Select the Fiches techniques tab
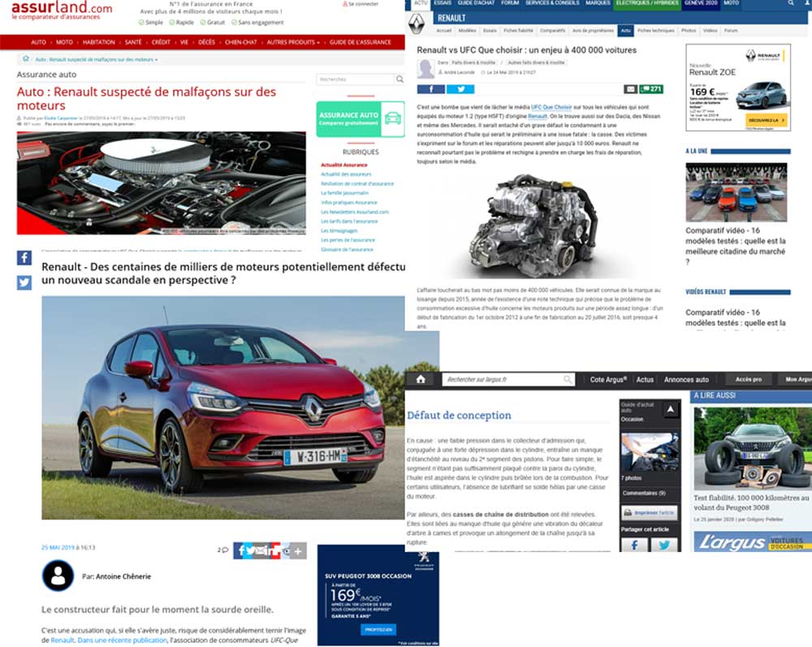Image resolution: width=812 pixels, height=647 pixels. click(655, 31)
